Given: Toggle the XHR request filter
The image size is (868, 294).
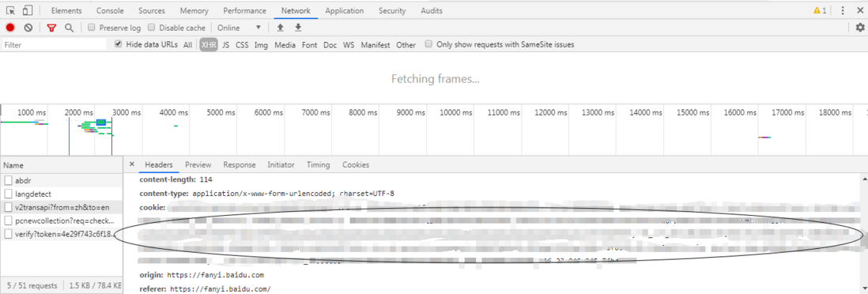Looking at the screenshot, I should (x=209, y=45).
